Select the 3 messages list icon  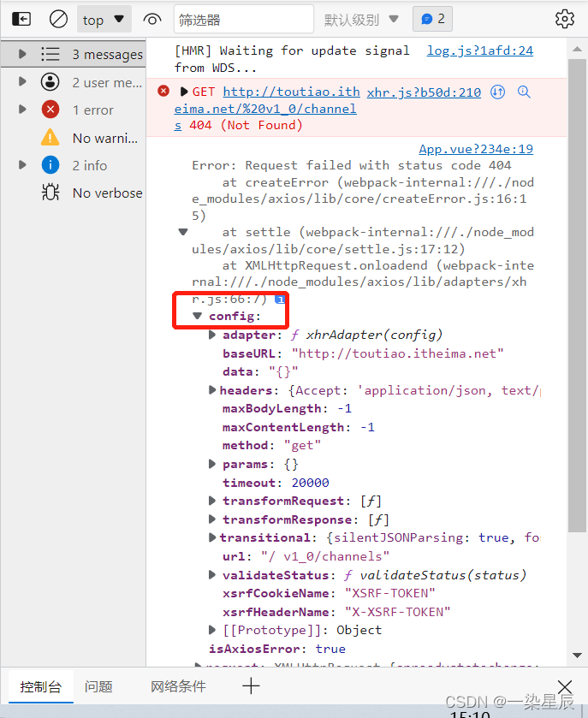(x=50, y=54)
